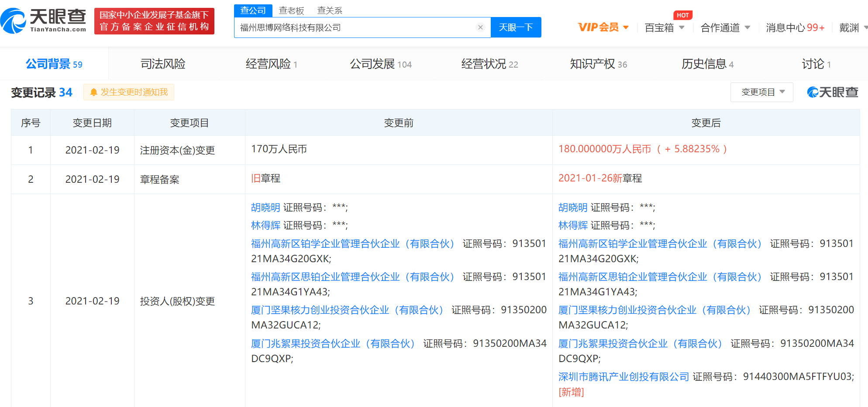Clear the search box with the X icon
Image resolution: width=868 pixels, height=407 pixels.
pos(480,27)
